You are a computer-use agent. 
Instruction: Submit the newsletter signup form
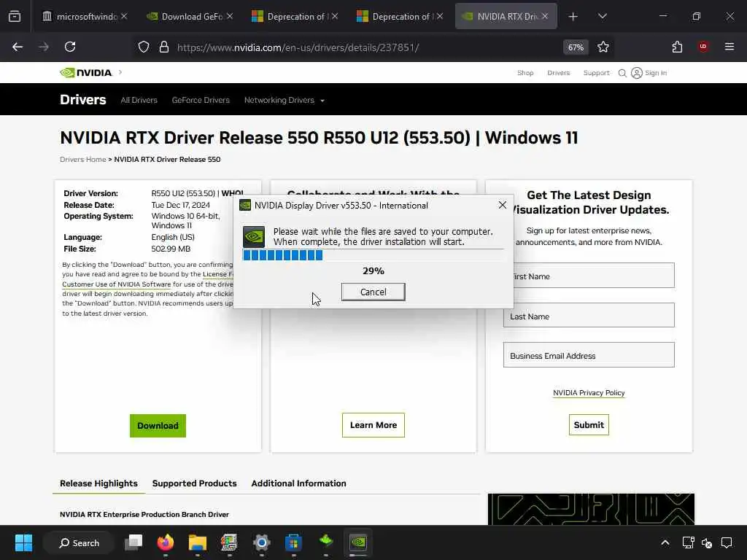coord(589,425)
